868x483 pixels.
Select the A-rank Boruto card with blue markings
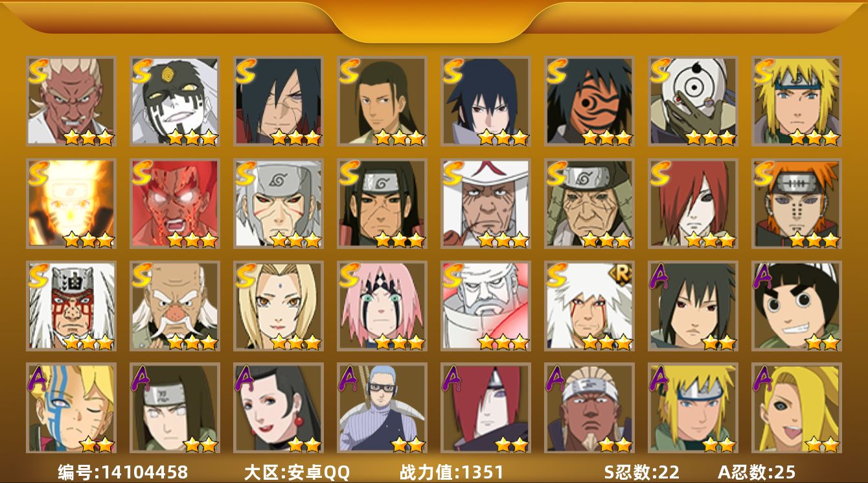click(71, 408)
